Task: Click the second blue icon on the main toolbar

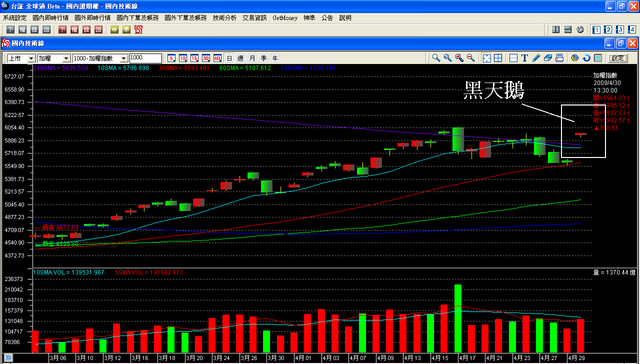Action: click(22, 29)
